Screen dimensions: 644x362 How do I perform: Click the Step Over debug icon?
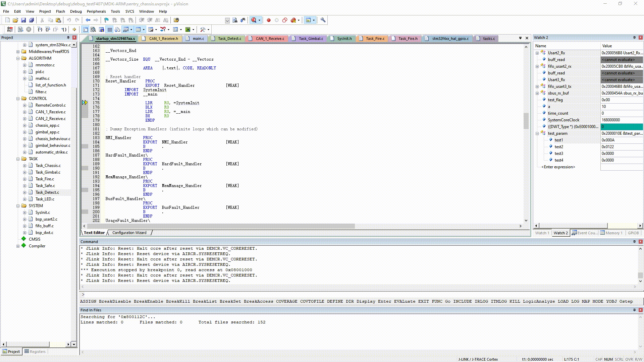click(48, 29)
